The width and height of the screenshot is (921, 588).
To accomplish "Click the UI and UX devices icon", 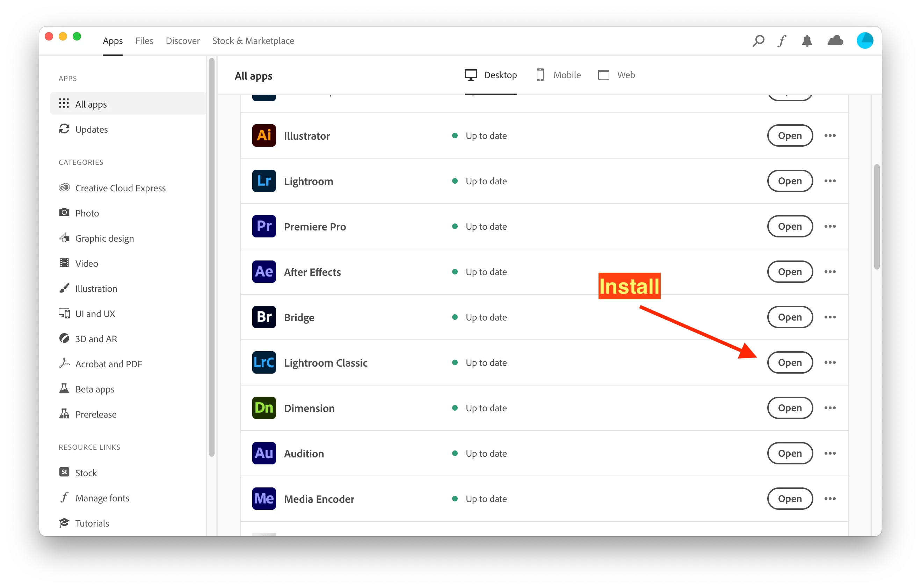I will pyautogui.click(x=64, y=313).
